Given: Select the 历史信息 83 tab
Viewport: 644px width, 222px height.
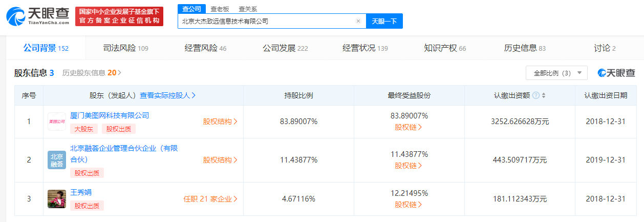Looking at the screenshot, I should click(525, 48).
